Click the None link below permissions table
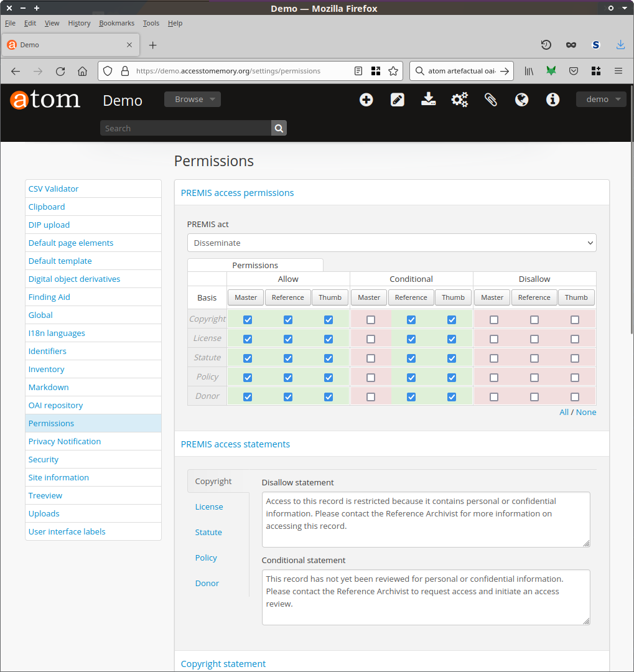The height and width of the screenshot is (672, 634). coord(586,412)
